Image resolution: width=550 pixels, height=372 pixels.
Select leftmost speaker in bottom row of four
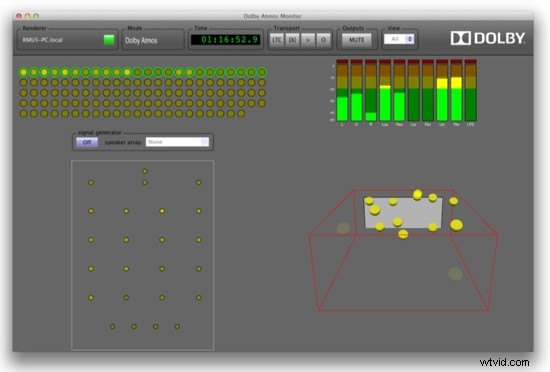click(x=113, y=326)
